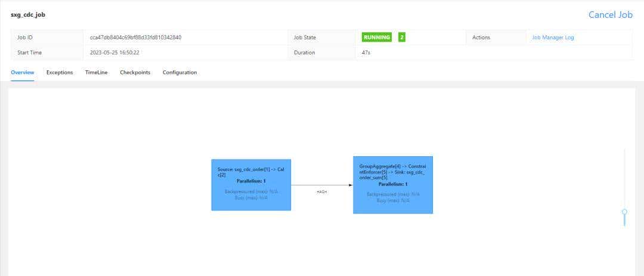Open the Configuration tab

point(179,72)
